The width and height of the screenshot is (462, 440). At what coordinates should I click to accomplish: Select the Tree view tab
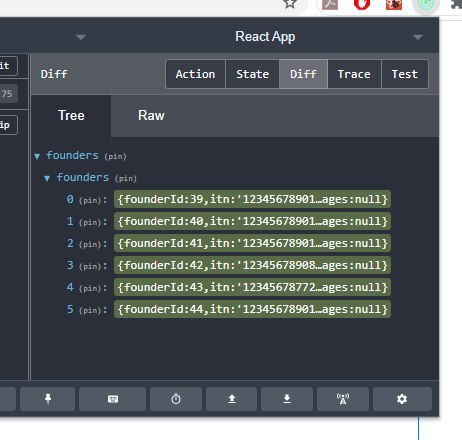click(71, 116)
